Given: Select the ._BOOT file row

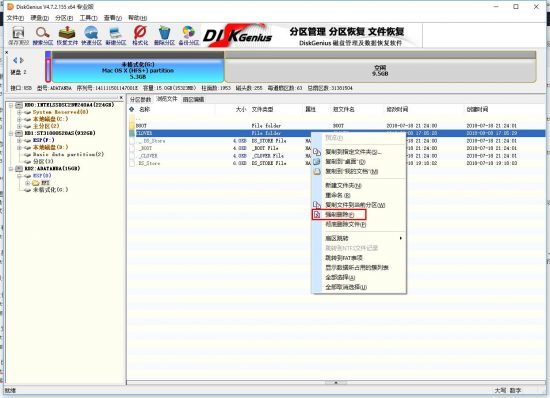Looking at the screenshot, I should pos(337,148).
